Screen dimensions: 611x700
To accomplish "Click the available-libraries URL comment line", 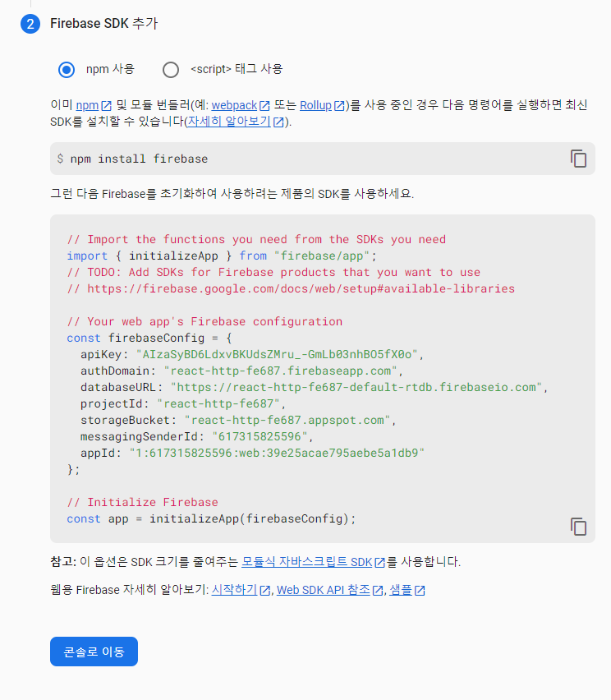I will (291, 289).
